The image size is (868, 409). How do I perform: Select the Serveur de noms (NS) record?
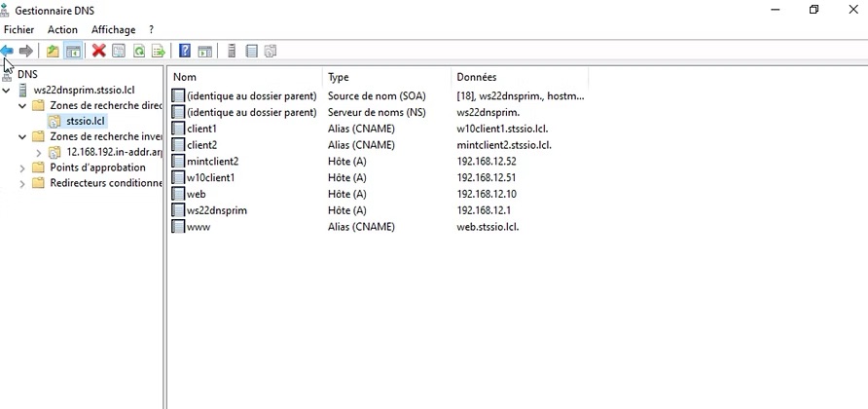[380, 113]
